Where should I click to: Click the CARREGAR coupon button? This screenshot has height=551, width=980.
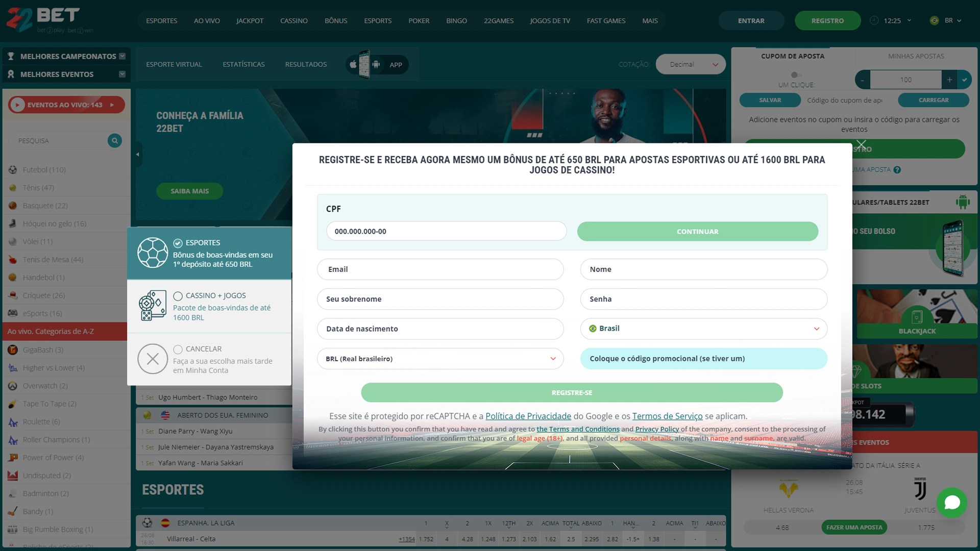click(934, 100)
